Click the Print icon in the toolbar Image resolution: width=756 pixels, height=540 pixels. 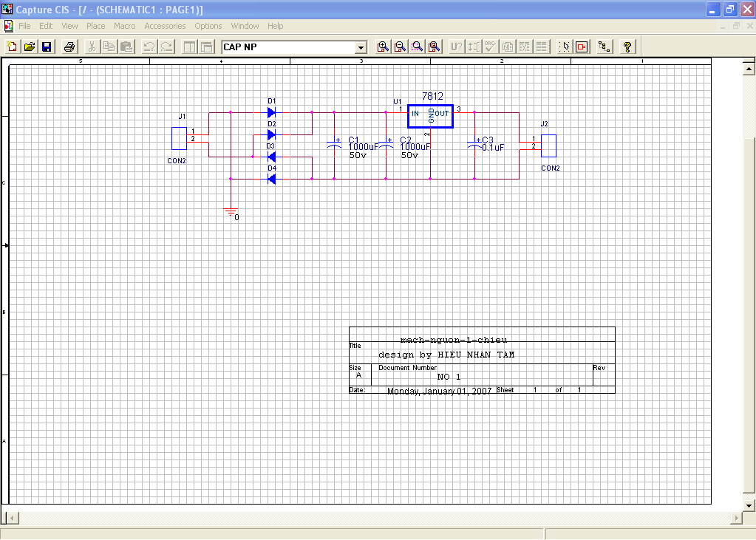click(69, 47)
